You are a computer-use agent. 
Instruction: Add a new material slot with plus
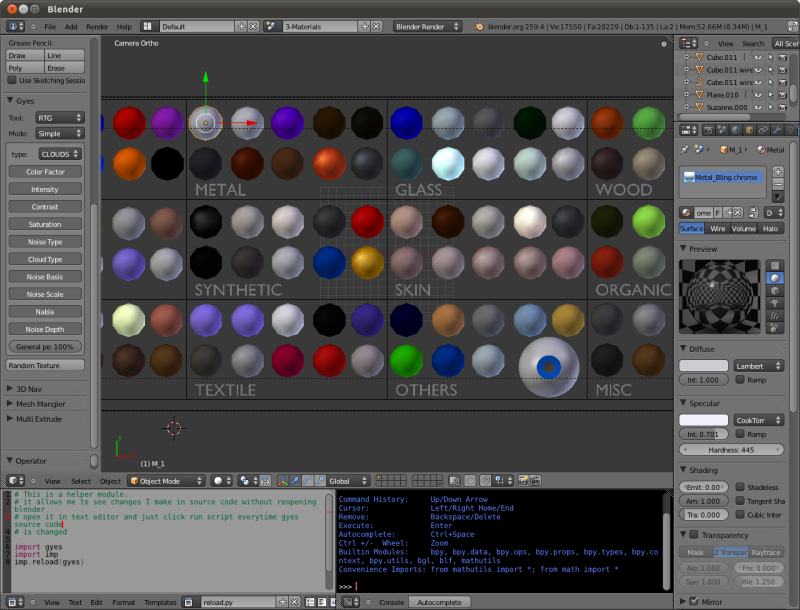[778, 171]
